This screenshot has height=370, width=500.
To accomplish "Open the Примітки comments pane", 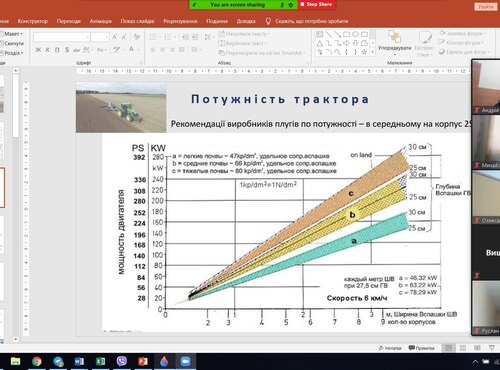I will [x=422, y=348].
